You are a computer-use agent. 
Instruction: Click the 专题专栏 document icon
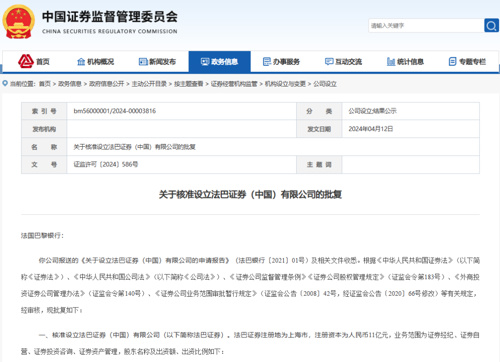click(x=452, y=62)
